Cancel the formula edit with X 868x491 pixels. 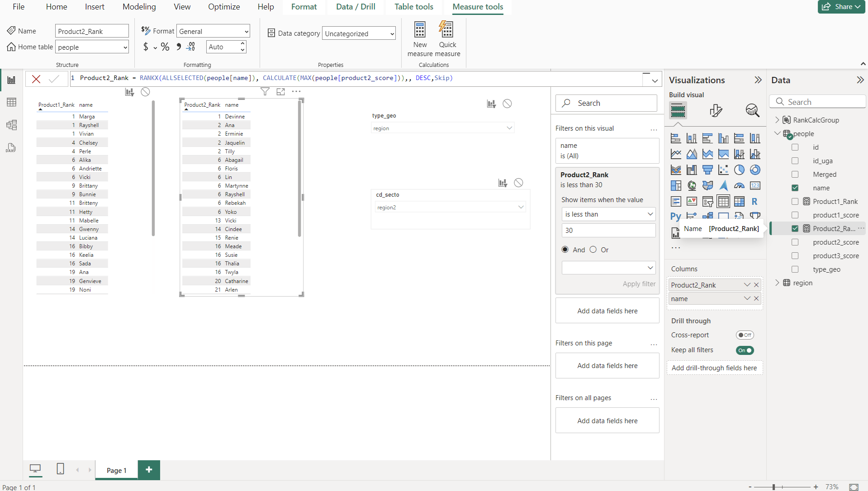pos(36,79)
